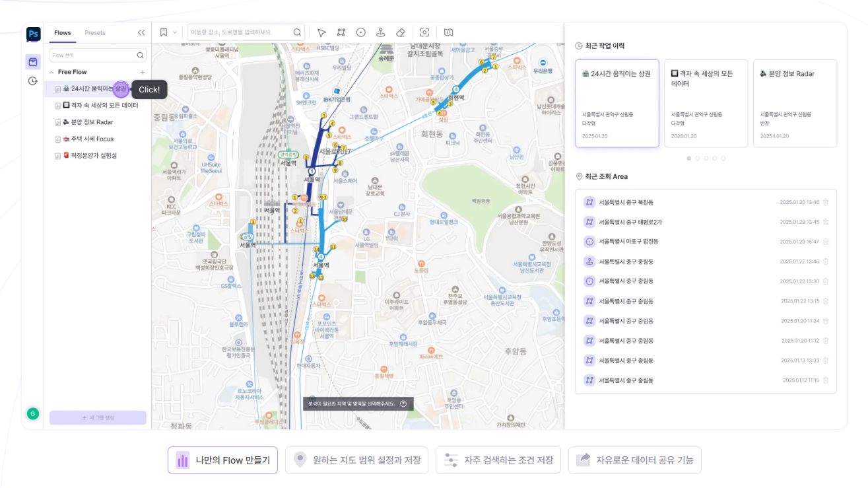Delete the 서울특별시 중구 태평로2가 area entry

[826, 222]
